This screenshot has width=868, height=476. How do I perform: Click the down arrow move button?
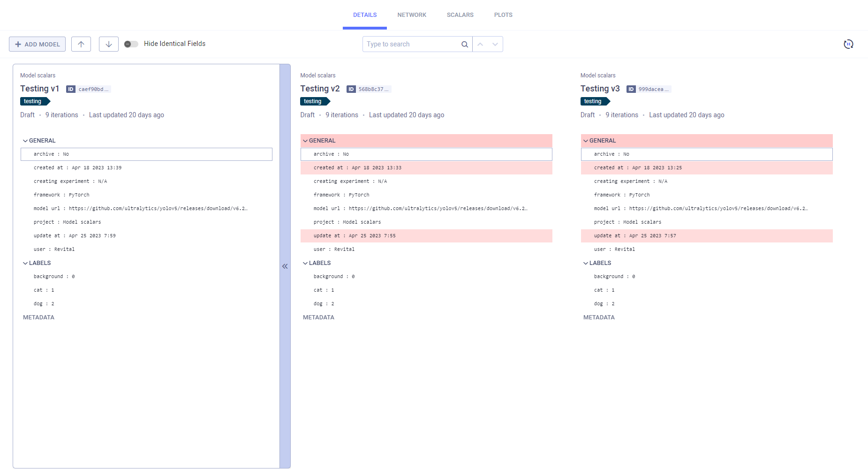(x=109, y=44)
